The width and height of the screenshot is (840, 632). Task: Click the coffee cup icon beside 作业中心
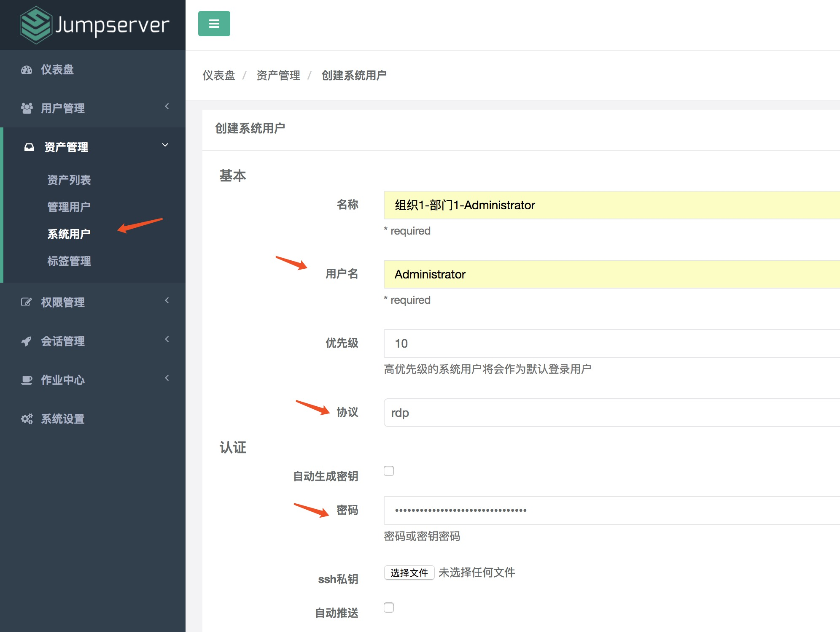27,380
